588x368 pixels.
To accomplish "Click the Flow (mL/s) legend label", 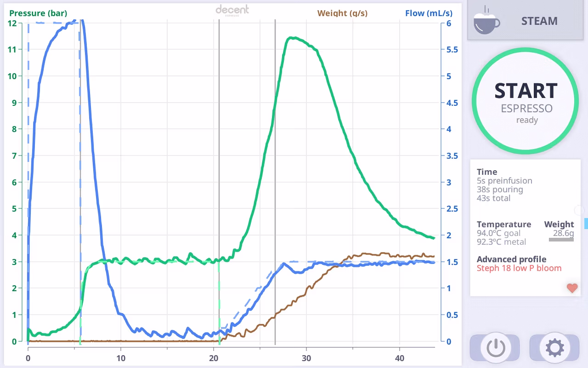I will (x=428, y=13).
